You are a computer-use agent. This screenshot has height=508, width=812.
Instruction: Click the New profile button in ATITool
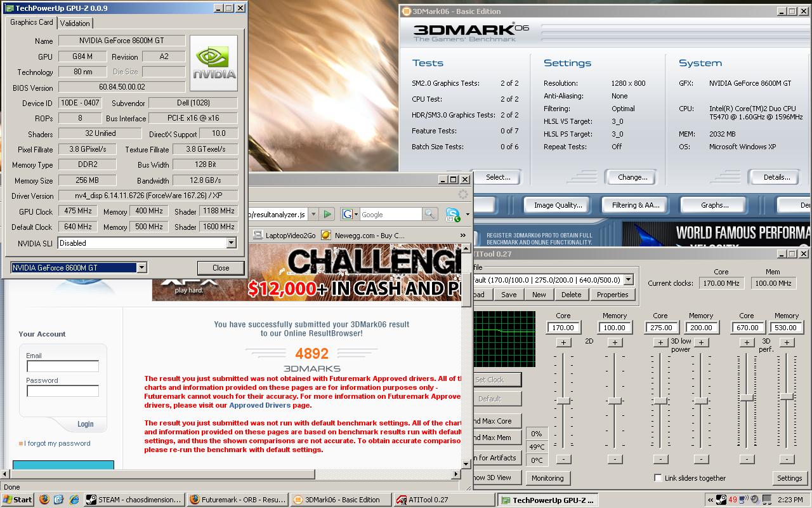[539, 295]
